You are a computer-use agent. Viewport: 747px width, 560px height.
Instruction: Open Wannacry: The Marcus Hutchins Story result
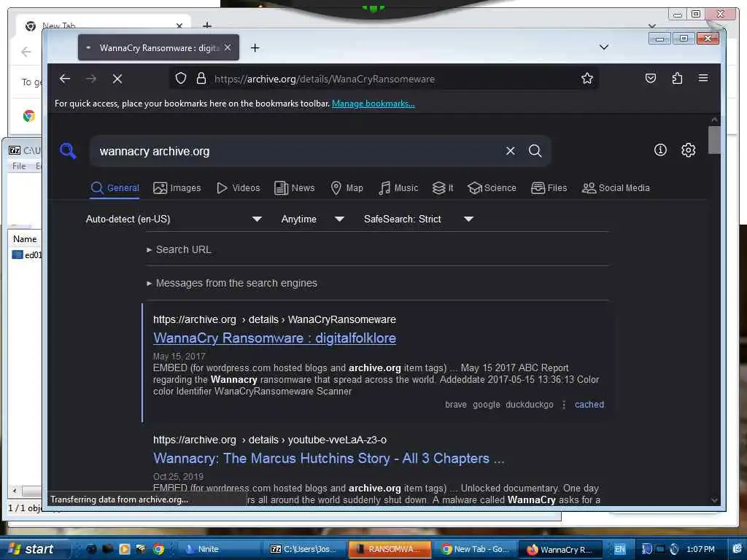point(328,458)
